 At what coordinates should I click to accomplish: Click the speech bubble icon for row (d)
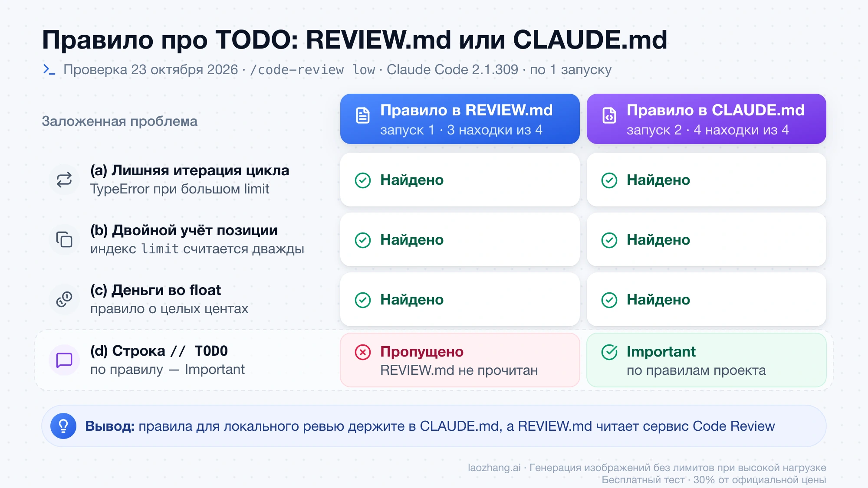pyautogui.click(x=64, y=360)
